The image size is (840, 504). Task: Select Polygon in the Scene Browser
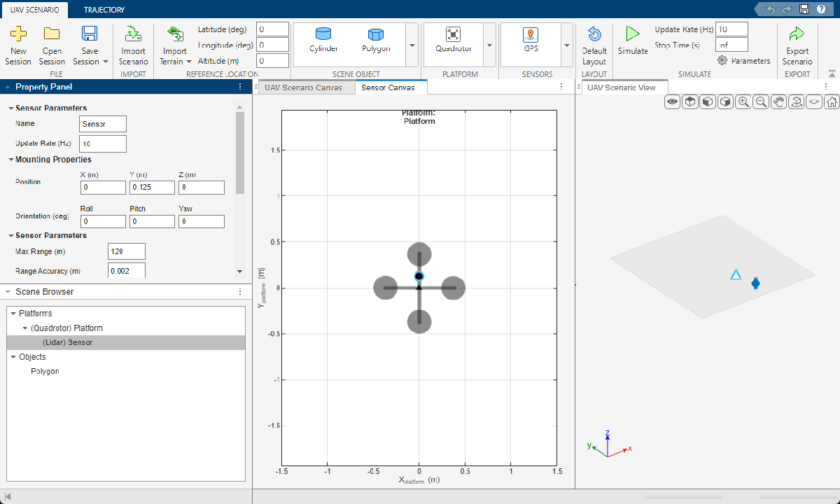[x=45, y=371]
